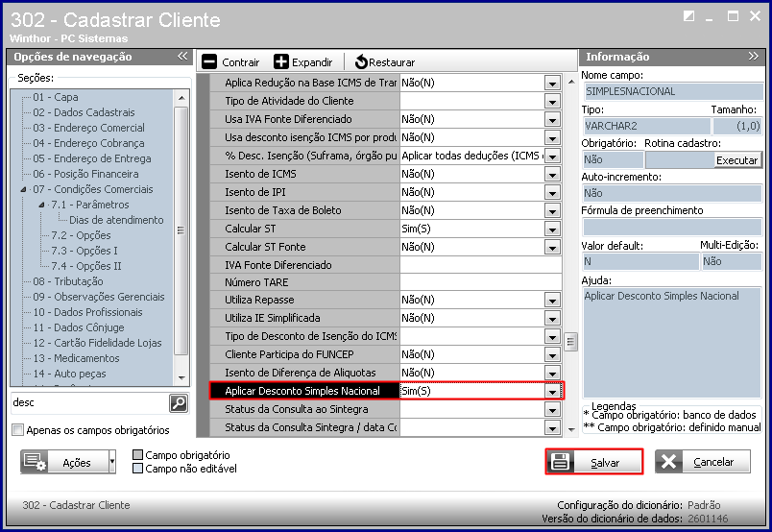Click the search magnifier icon next to desc

point(179,403)
